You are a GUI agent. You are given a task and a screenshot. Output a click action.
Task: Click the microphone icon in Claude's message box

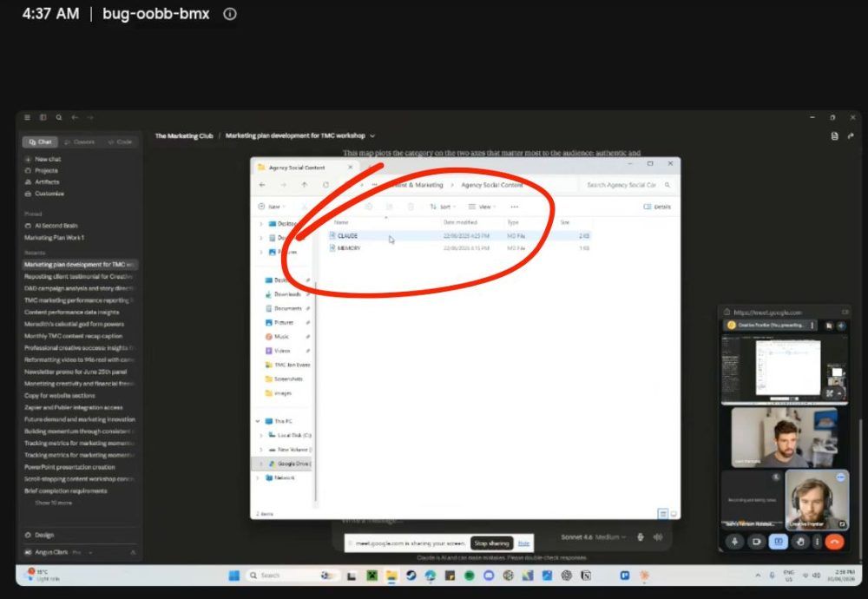[641, 537]
